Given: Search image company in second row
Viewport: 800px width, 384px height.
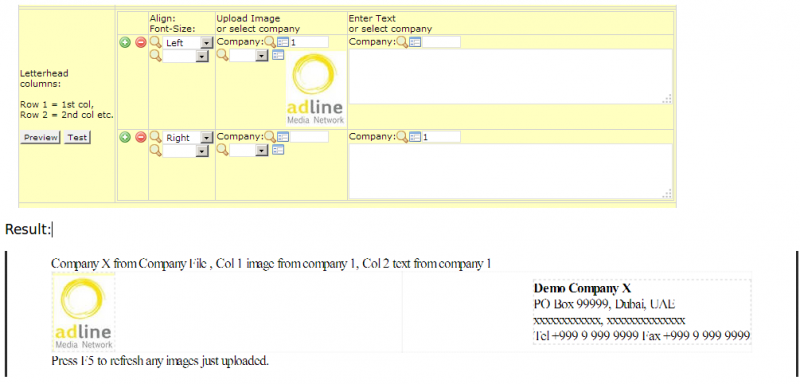Looking at the screenshot, I should [270, 136].
